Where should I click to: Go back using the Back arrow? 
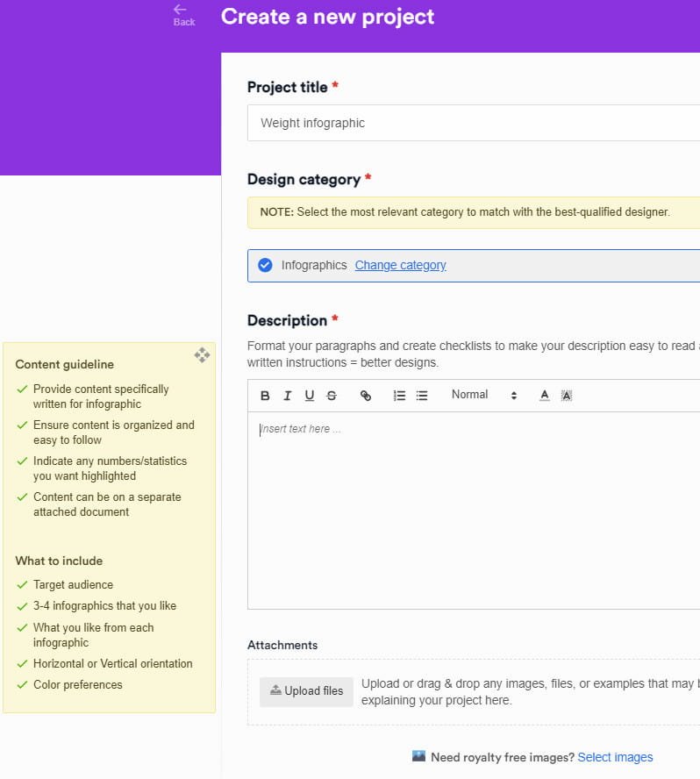click(x=184, y=16)
